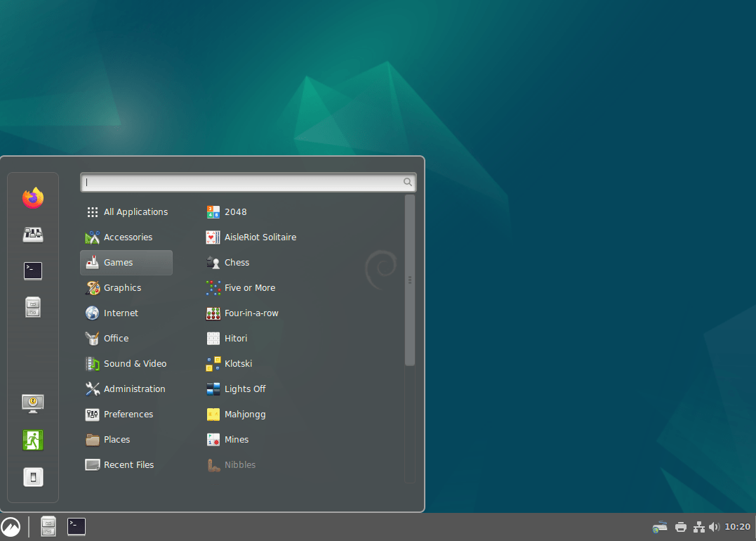Click the search magnifier in the search bar
The height and width of the screenshot is (541, 756).
click(407, 182)
